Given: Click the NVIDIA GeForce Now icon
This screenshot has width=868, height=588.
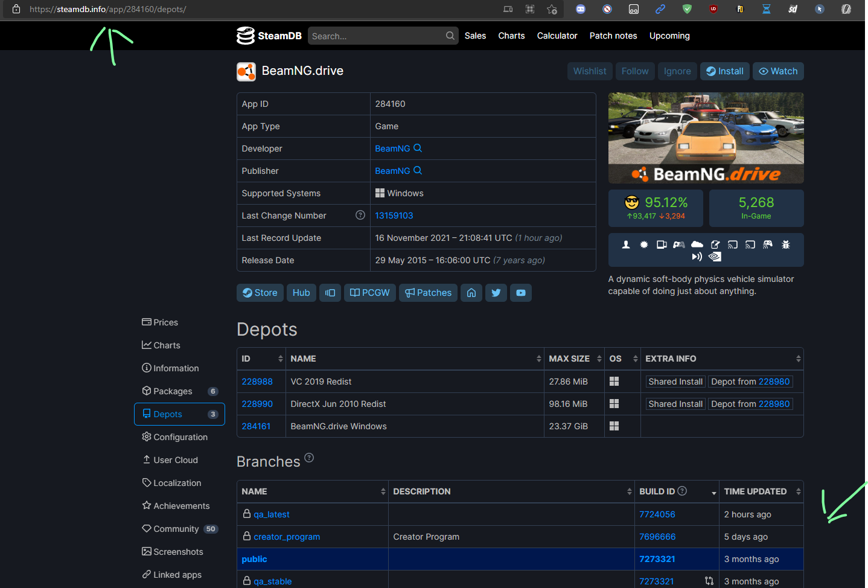Looking at the screenshot, I should click(x=715, y=257).
